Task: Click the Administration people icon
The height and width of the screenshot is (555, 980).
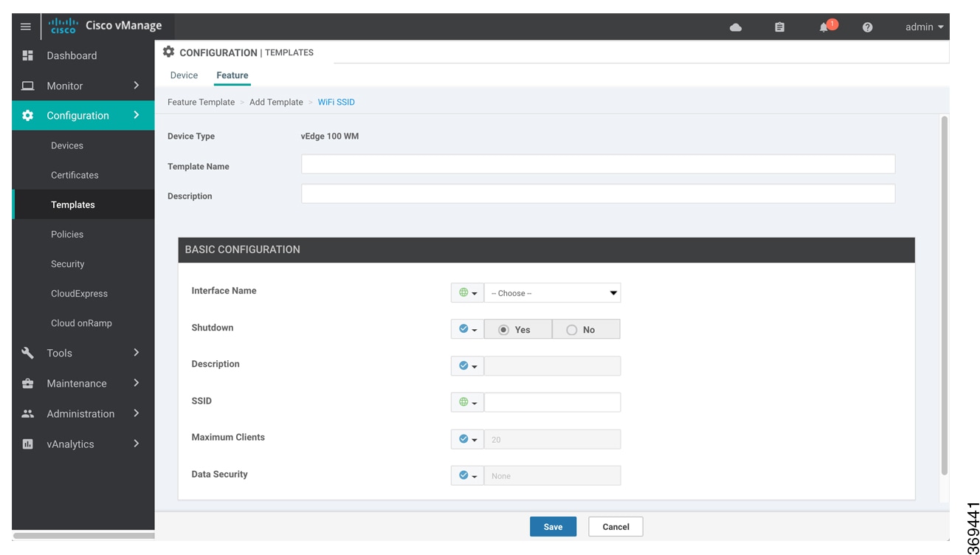Action: (28, 414)
